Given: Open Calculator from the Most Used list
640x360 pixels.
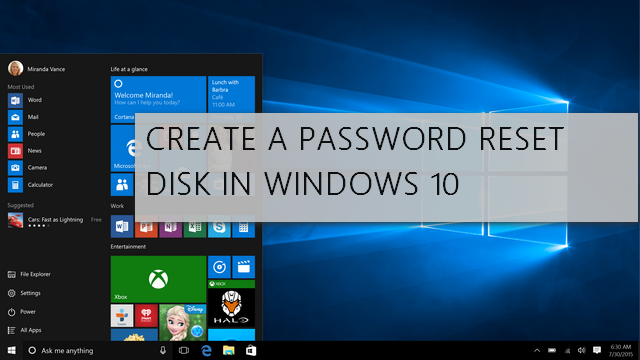Looking at the screenshot, I should coord(30,185).
